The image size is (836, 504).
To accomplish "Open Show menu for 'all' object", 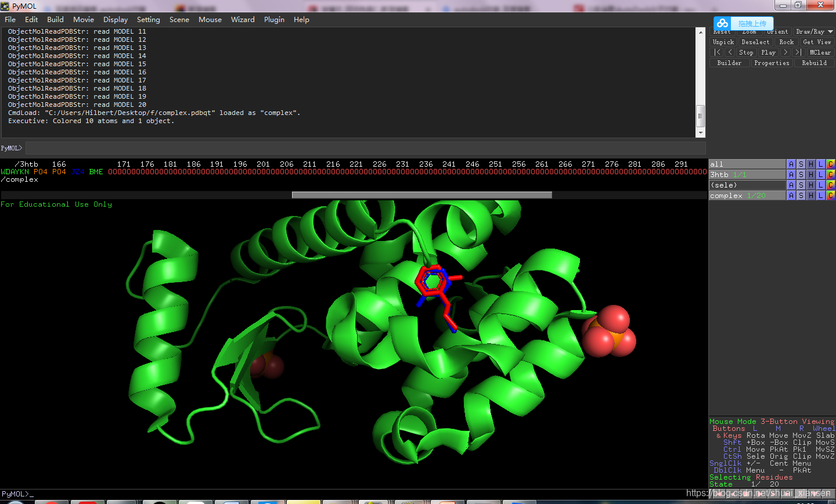I will click(801, 164).
